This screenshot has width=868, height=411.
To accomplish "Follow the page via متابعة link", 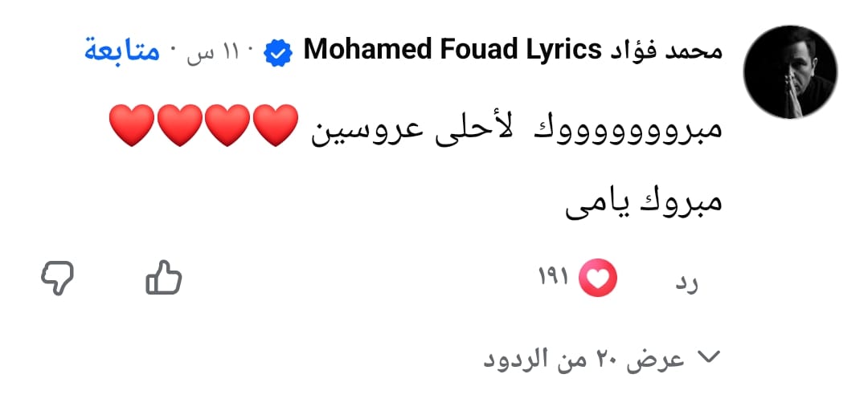I will click(122, 52).
